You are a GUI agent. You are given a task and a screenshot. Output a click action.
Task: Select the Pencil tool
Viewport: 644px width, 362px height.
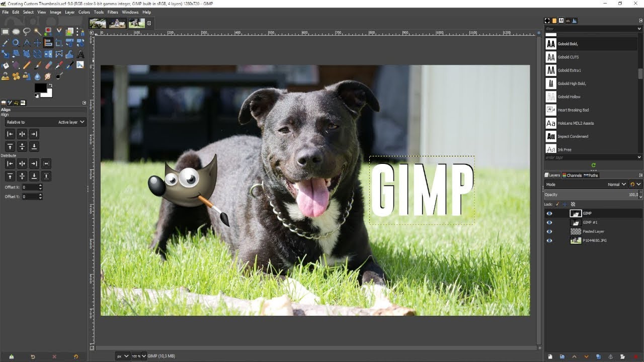27,65
